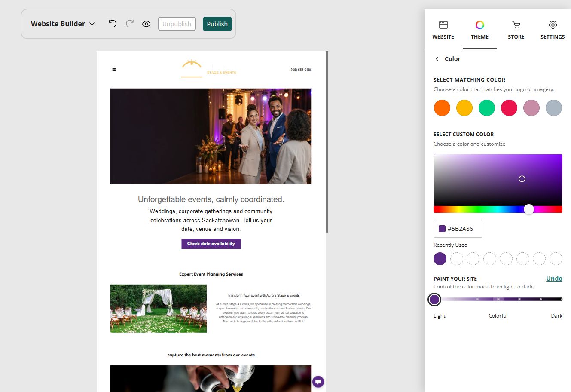The width and height of the screenshot is (571, 392).
Task: Click the redo arrow icon in toolbar
Action: pyautogui.click(x=130, y=24)
